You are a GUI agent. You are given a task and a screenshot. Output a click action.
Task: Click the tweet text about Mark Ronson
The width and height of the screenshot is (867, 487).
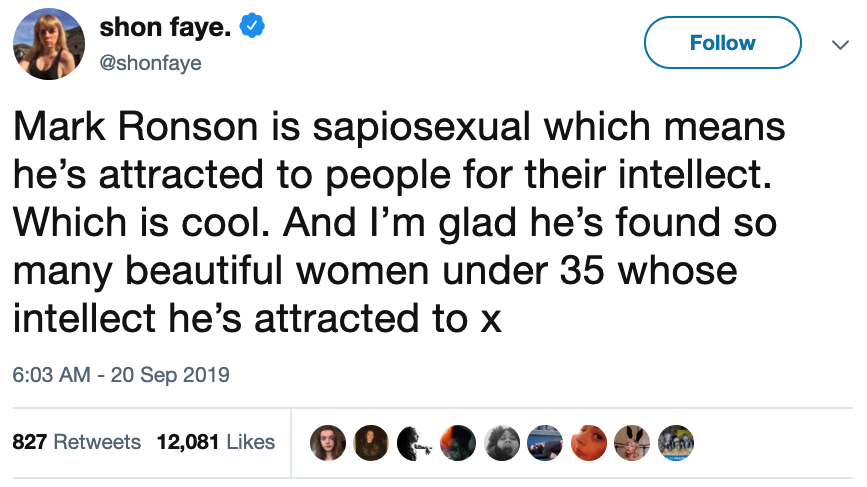400,223
